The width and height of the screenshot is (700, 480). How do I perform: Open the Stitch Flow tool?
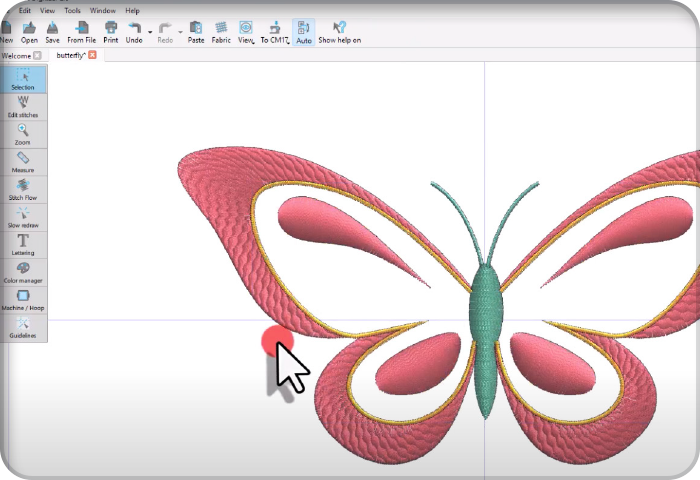tap(23, 188)
